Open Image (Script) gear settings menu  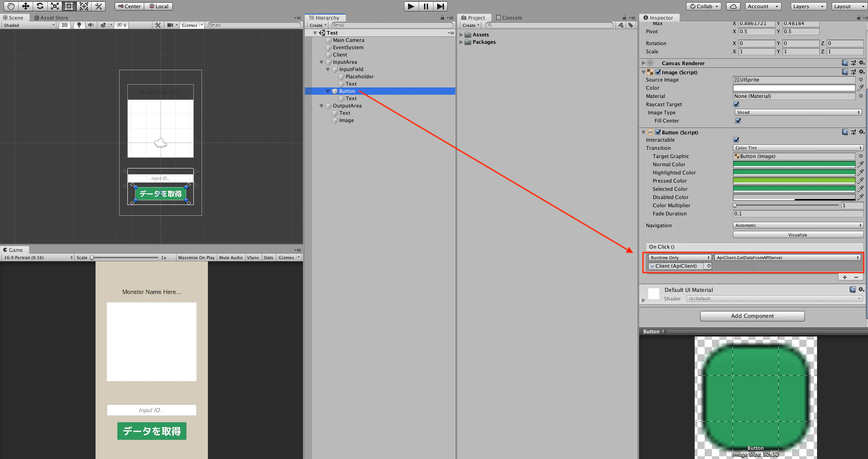pyautogui.click(x=861, y=72)
